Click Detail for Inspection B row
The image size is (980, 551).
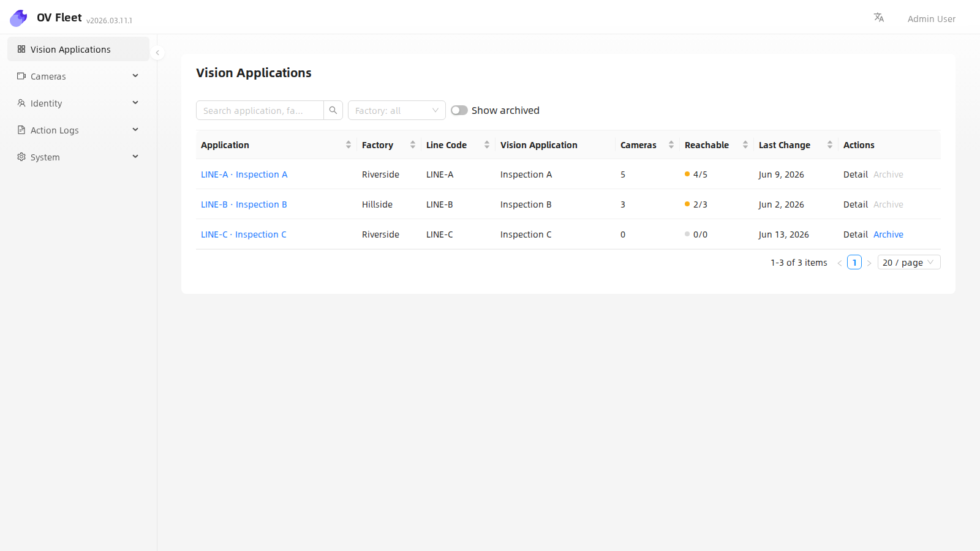(856, 204)
